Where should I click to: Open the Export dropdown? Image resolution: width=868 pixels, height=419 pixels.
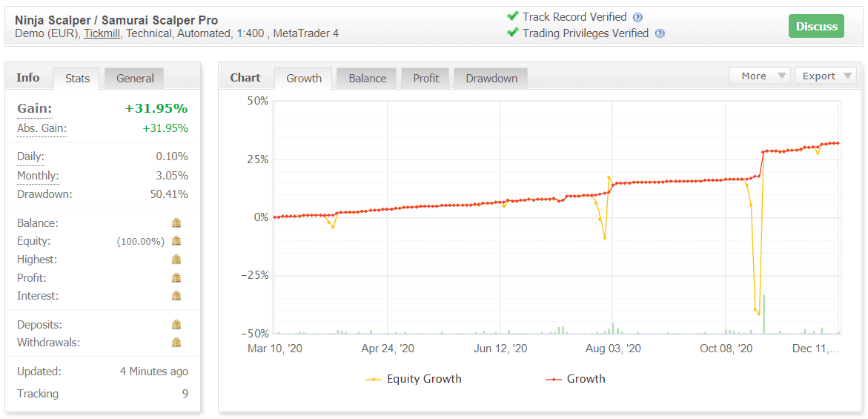click(825, 76)
